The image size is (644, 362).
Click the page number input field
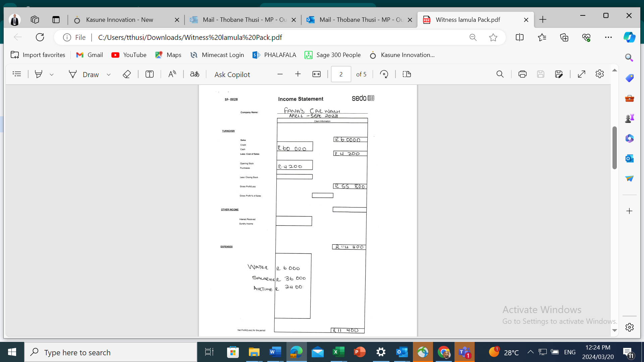[x=341, y=74]
